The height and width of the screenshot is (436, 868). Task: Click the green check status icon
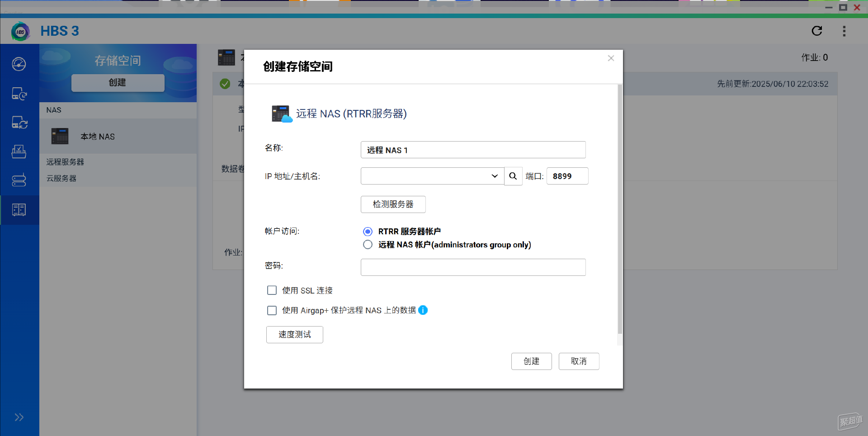pyautogui.click(x=225, y=84)
